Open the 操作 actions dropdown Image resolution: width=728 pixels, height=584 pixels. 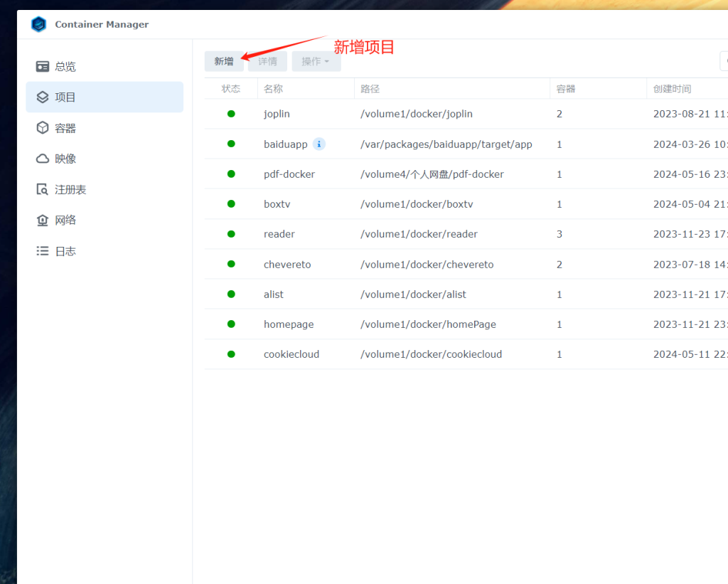tap(316, 61)
